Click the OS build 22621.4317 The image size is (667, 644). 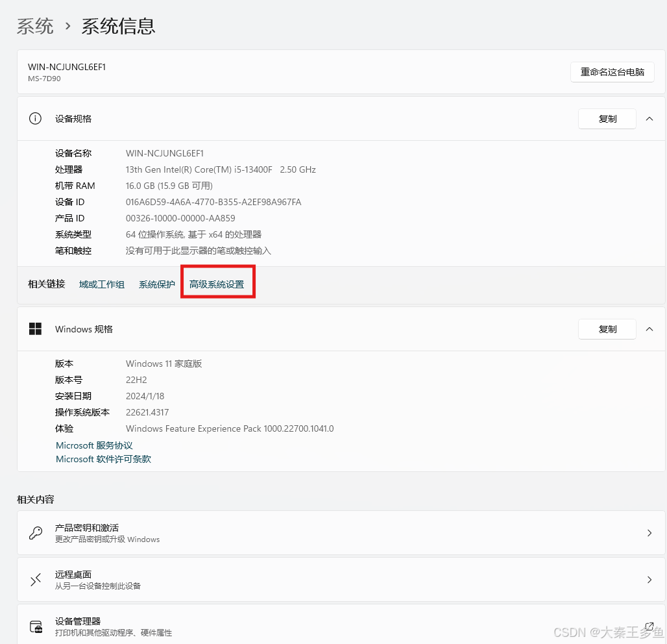tap(147, 412)
